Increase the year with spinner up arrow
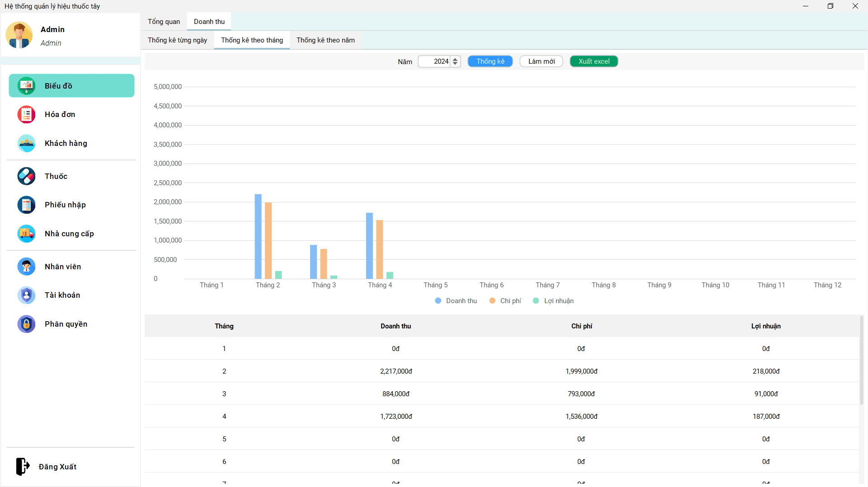 coord(455,59)
